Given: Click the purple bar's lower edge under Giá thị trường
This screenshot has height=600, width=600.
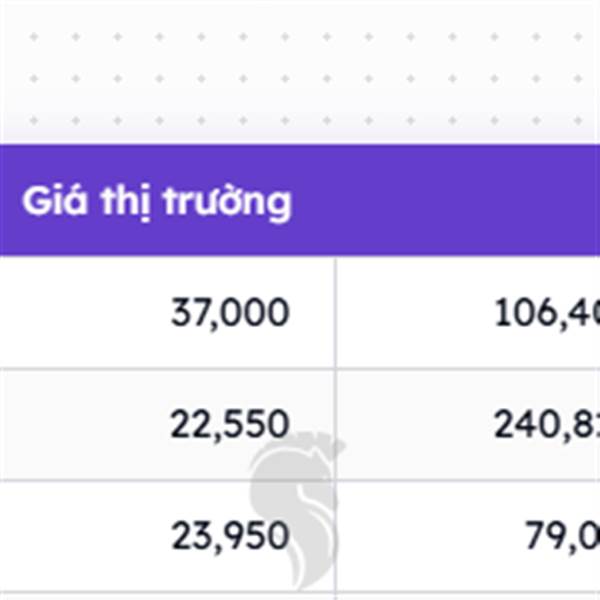Looking at the screenshot, I should click(157, 254).
